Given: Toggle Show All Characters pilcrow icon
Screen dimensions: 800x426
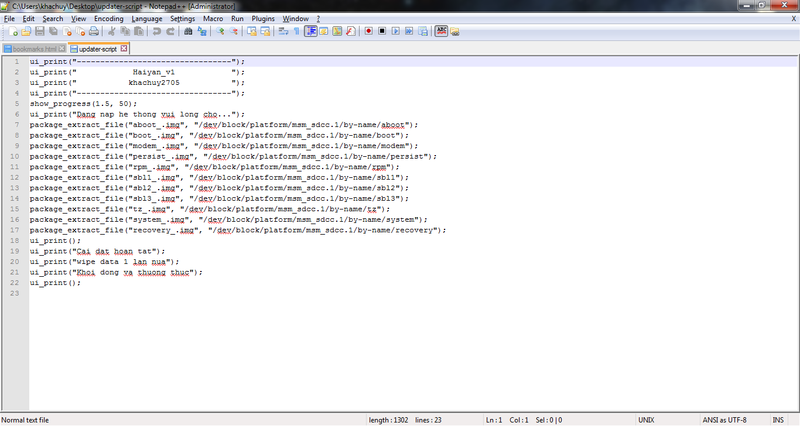Looking at the screenshot, I should [x=296, y=32].
